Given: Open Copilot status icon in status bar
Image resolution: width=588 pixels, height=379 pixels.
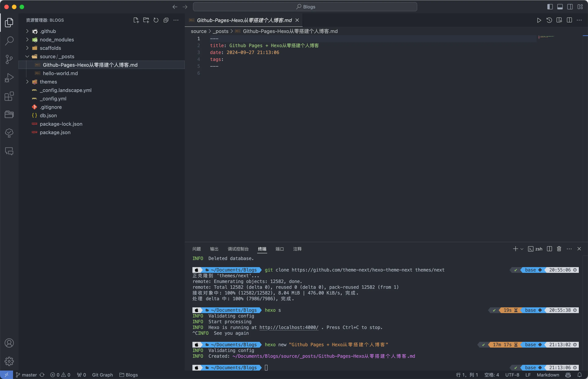Looking at the screenshot, I should [x=568, y=375].
